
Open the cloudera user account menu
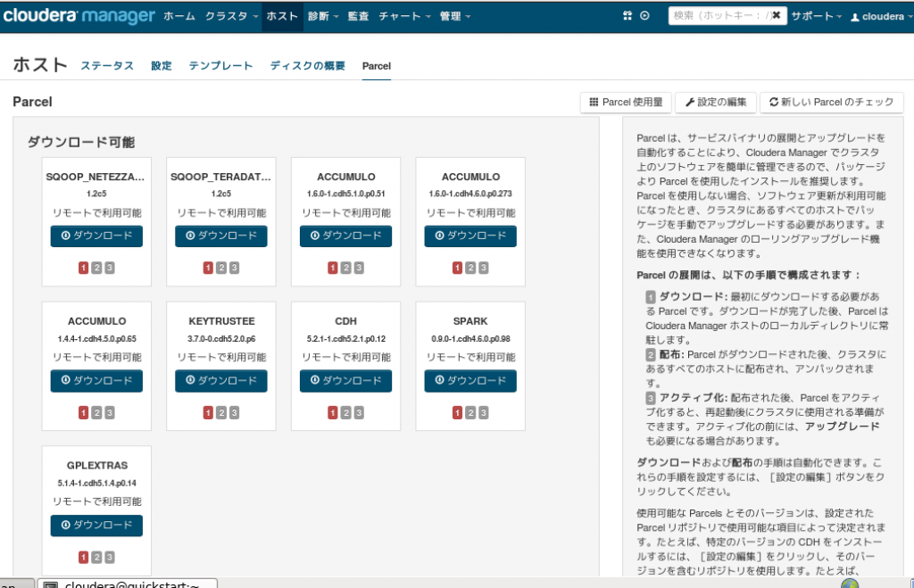(x=881, y=16)
